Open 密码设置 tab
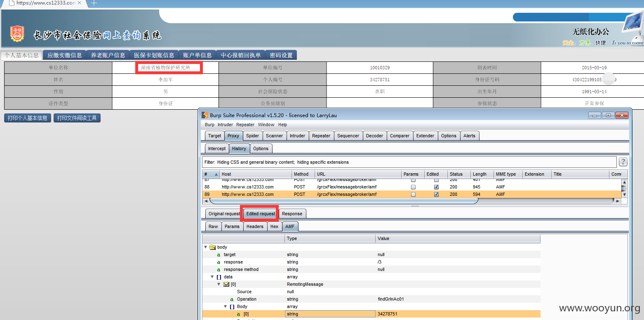The height and width of the screenshot is (320, 644). [x=281, y=55]
